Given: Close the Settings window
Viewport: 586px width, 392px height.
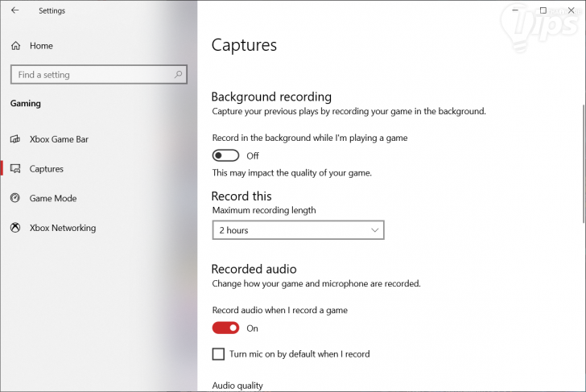Looking at the screenshot, I should click(x=572, y=10).
